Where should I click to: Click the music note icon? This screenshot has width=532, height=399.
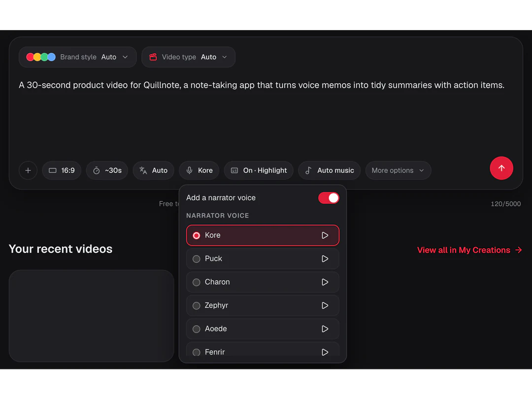tap(308, 170)
